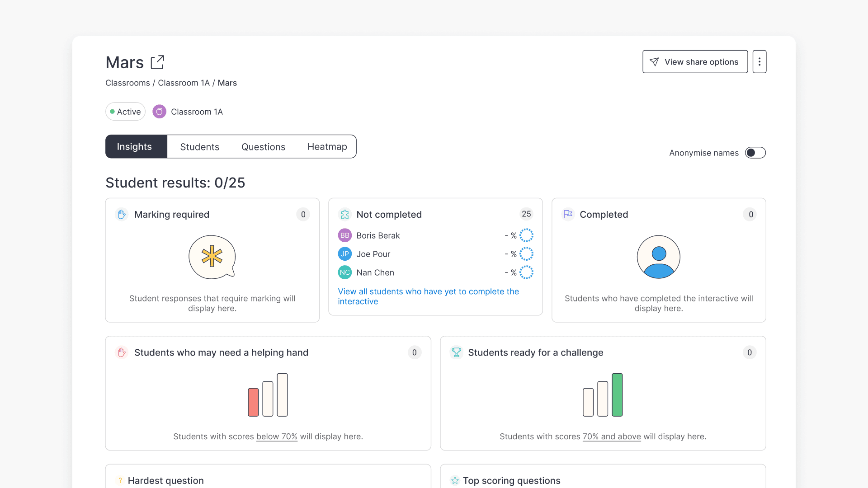
Task: Open Mars in new window icon
Action: 157,62
